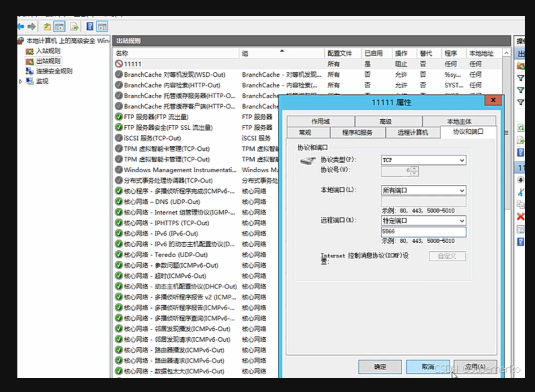Screen dimensions: 535x392
Task: Click the empty local port text field
Action: [x=423, y=201]
